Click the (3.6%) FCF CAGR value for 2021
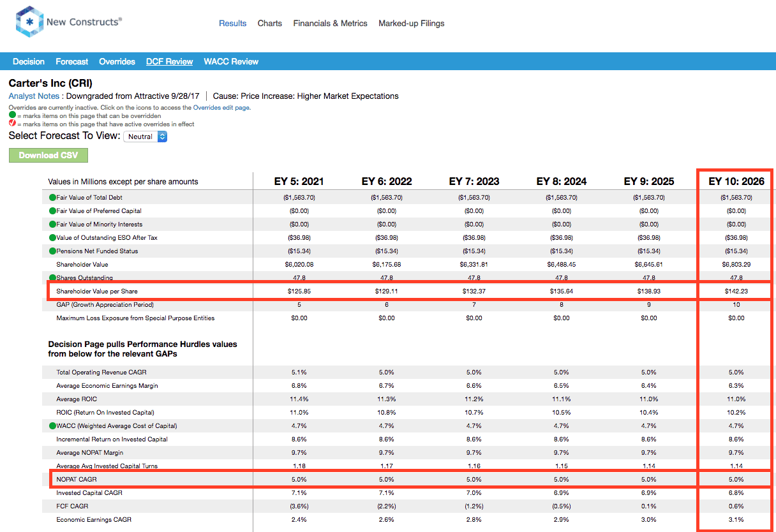 299,506
